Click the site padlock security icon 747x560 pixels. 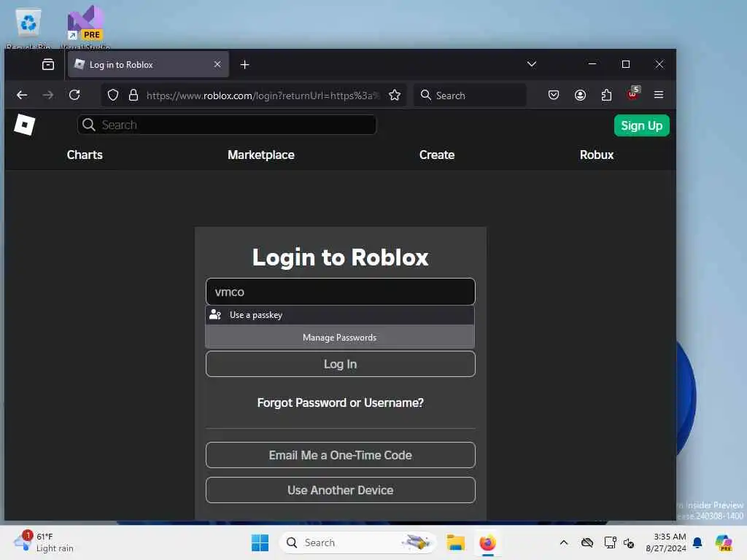[x=133, y=96]
